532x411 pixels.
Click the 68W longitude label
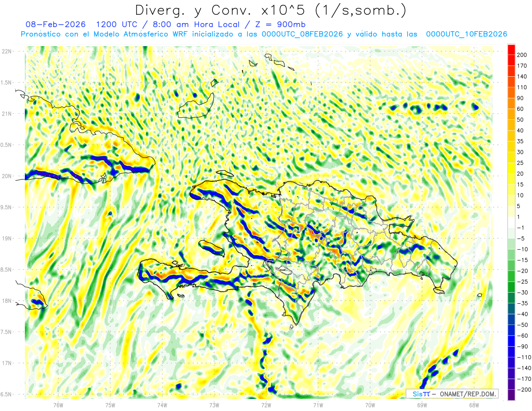click(x=474, y=404)
